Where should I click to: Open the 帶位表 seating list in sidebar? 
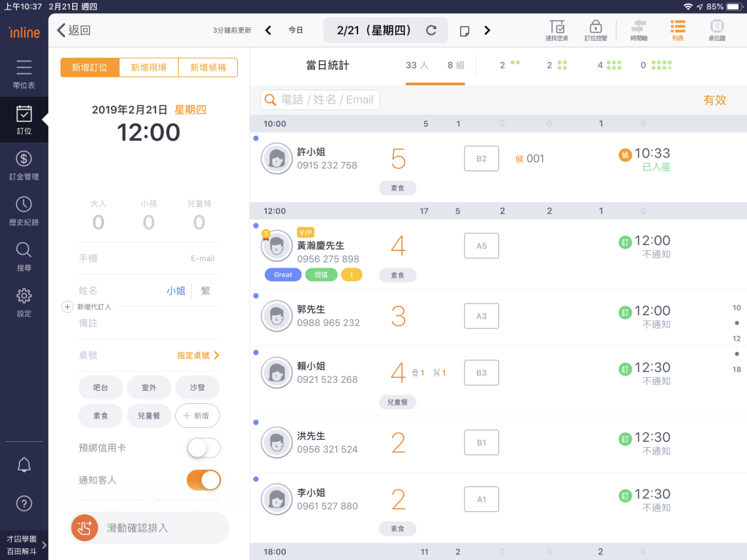pos(24,74)
